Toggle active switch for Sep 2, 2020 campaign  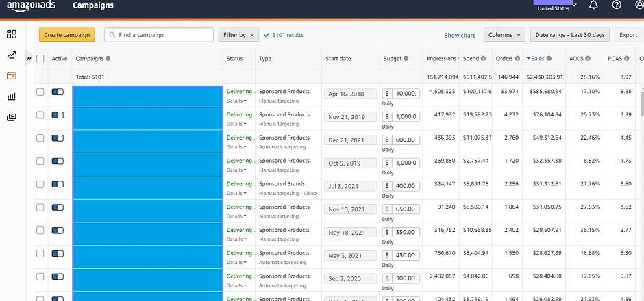pos(58,276)
